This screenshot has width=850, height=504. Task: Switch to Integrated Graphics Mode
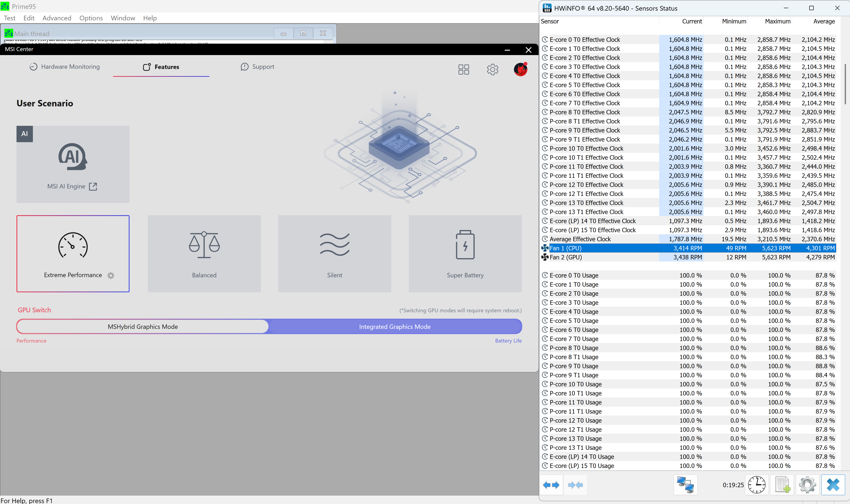tap(395, 327)
